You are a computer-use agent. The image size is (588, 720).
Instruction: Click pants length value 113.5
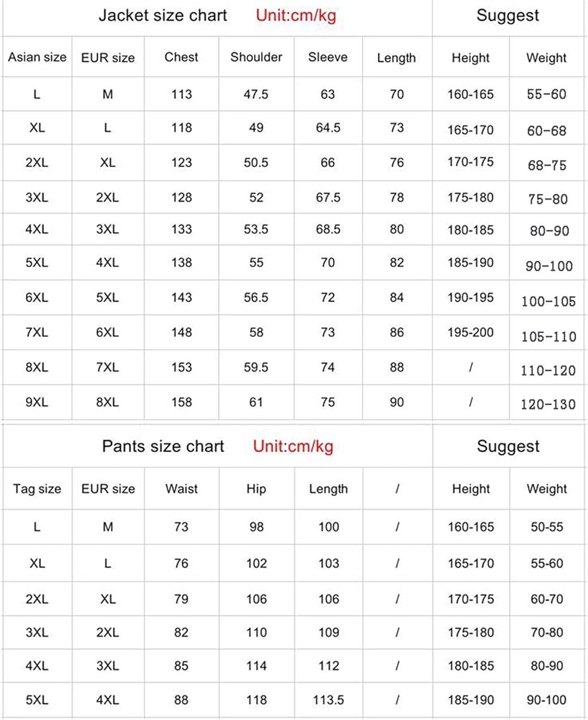click(328, 700)
